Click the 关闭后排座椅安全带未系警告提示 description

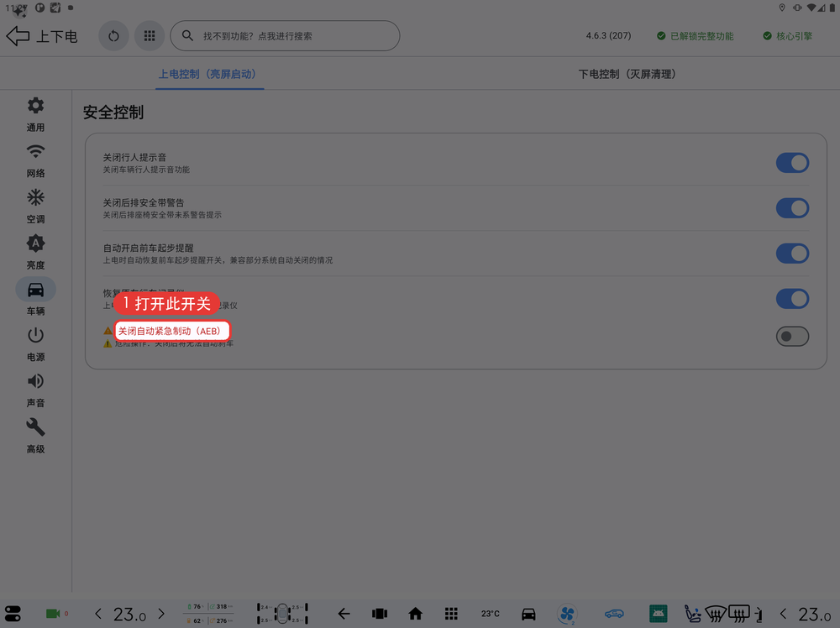162,215
